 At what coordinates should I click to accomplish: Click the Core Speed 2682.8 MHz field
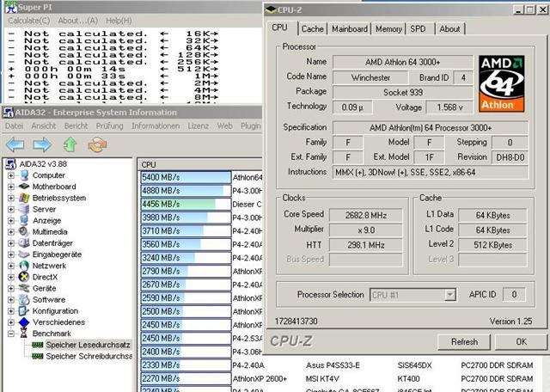click(x=366, y=215)
